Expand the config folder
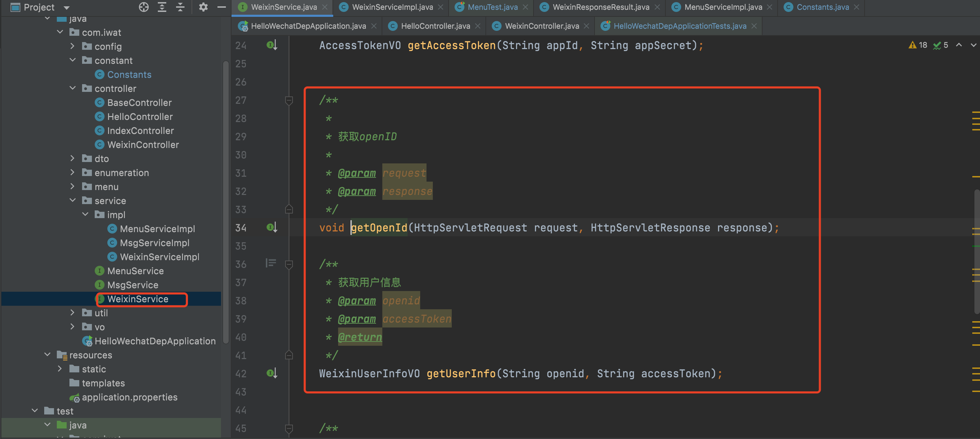This screenshot has width=980, height=439. pyautogui.click(x=73, y=46)
